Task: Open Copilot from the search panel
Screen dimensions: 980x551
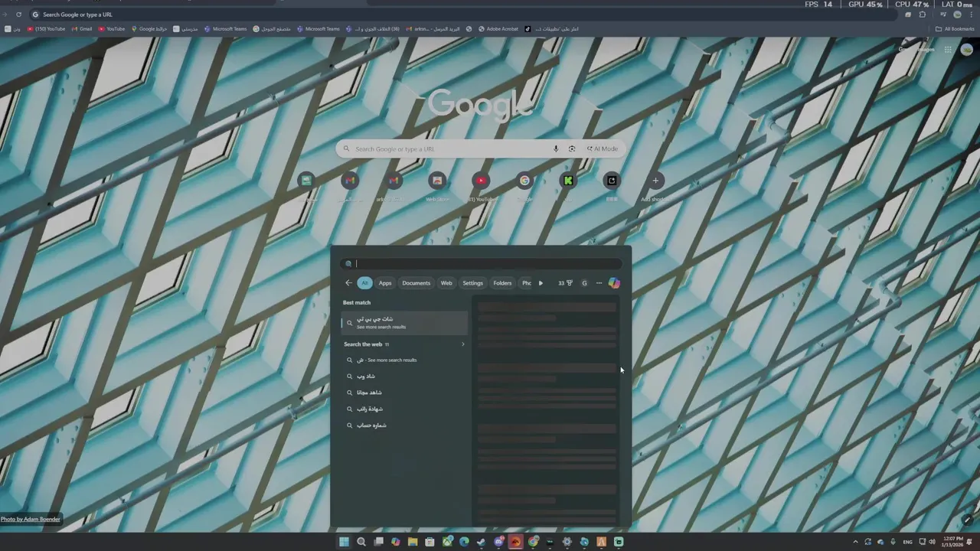Action: [x=614, y=283]
